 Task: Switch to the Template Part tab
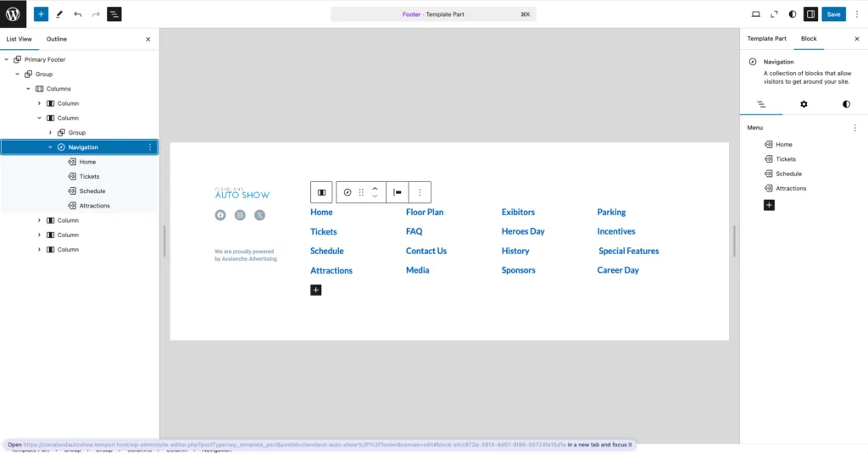pyautogui.click(x=766, y=39)
